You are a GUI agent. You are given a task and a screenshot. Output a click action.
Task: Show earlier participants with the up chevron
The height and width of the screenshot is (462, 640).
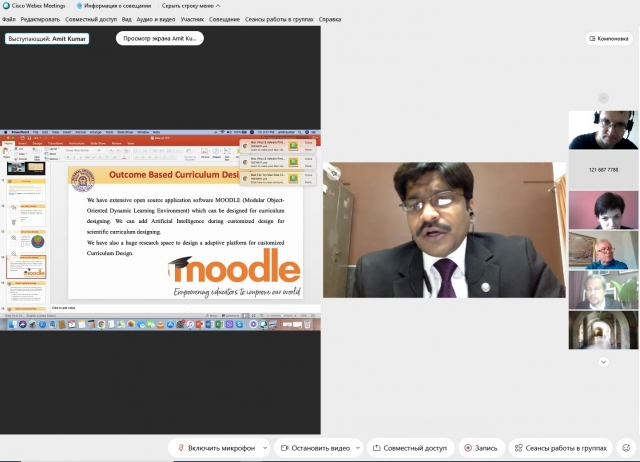tap(603, 98)
